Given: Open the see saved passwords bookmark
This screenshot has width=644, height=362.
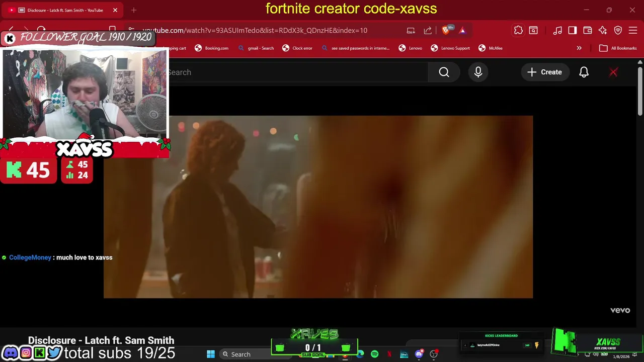Looking at the screenshot, I should [x=355, y=48].
